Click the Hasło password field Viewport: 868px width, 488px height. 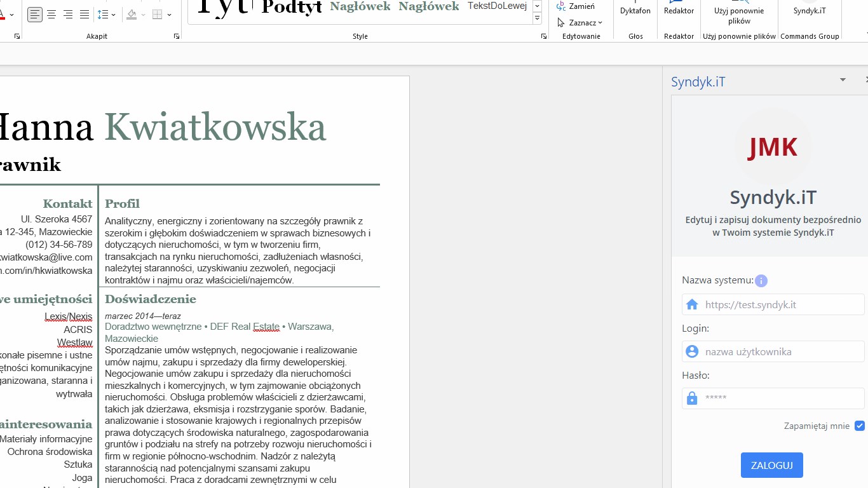coord(773,398)
